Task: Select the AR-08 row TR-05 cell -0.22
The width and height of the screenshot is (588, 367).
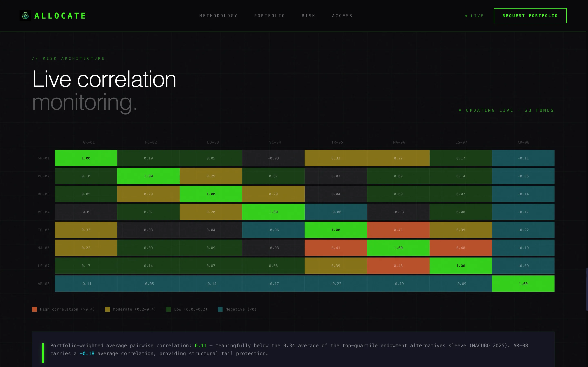Action: coord(336,284)
